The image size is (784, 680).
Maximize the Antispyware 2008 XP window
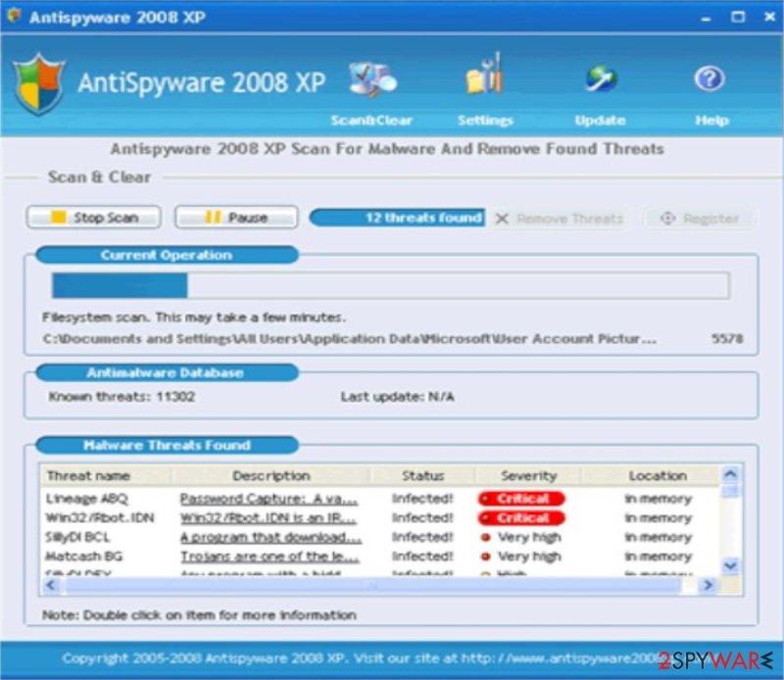(x=738, y=17)
